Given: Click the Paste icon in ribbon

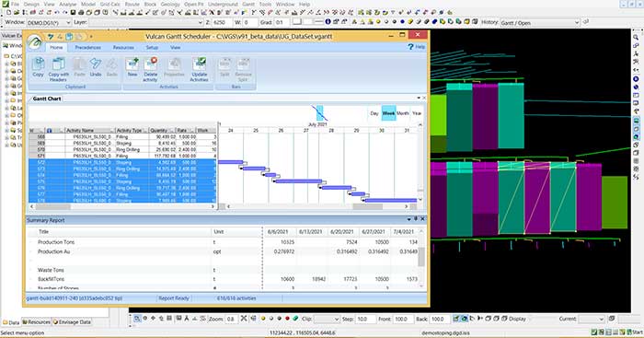Looking at the screenshot, I should [79, 64].
